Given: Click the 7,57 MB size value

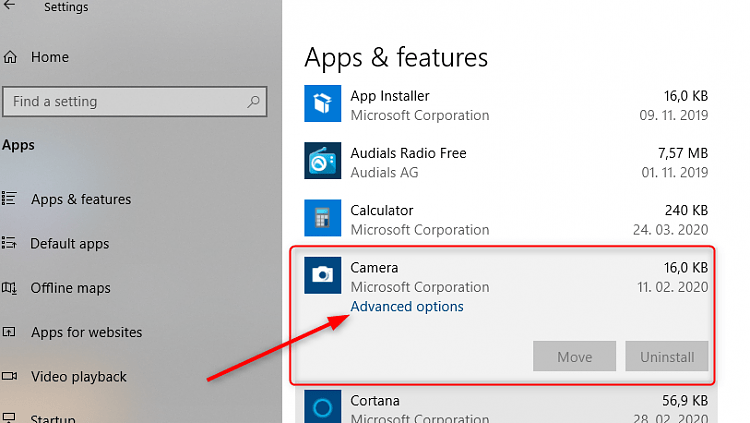Looking at the screenshot, I should coord(683,153).
